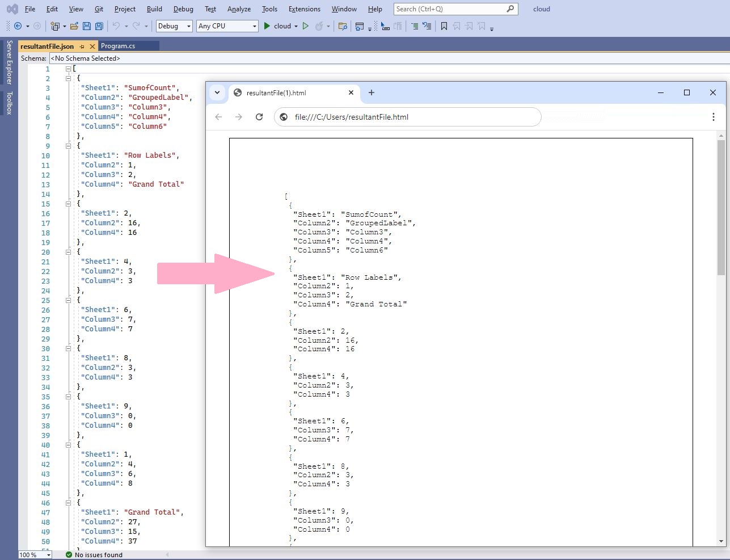The height and width of the screenshot is (560, 730).
Task: Reload the resultantFile.html page in the browser
Action: (x=259, y=117)
